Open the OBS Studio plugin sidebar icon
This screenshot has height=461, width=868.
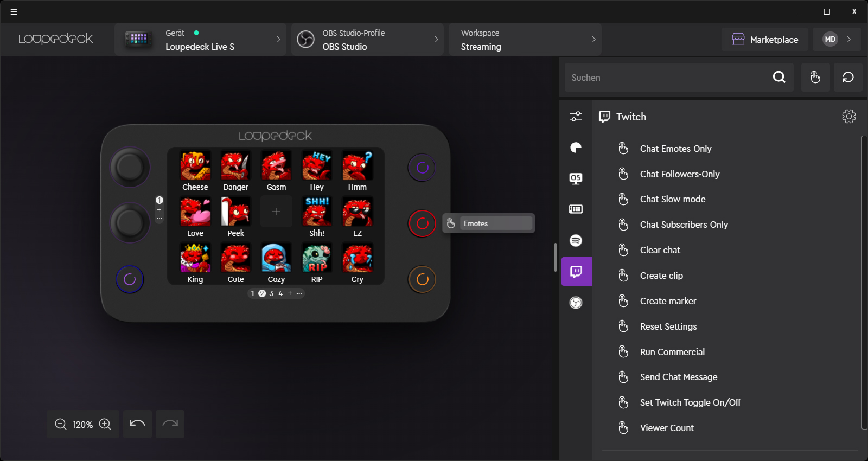(576, 303)
